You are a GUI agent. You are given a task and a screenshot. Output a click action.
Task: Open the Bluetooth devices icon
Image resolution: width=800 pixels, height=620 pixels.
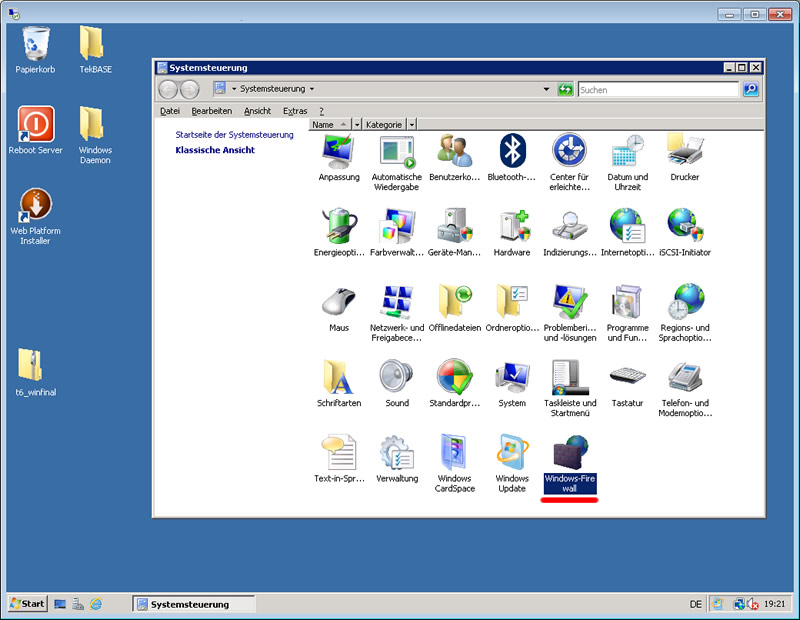pyautogui.click(x=512, y=158)
